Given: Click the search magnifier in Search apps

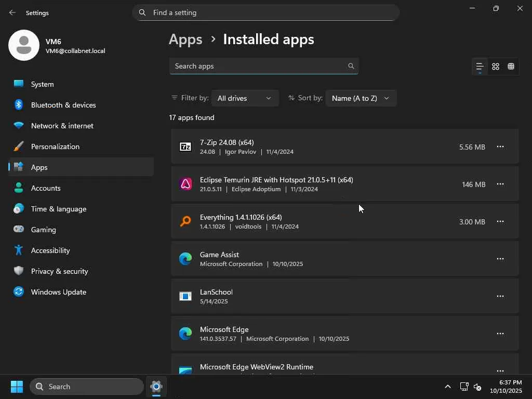Looking at the screenshot, I should [351, 66].
